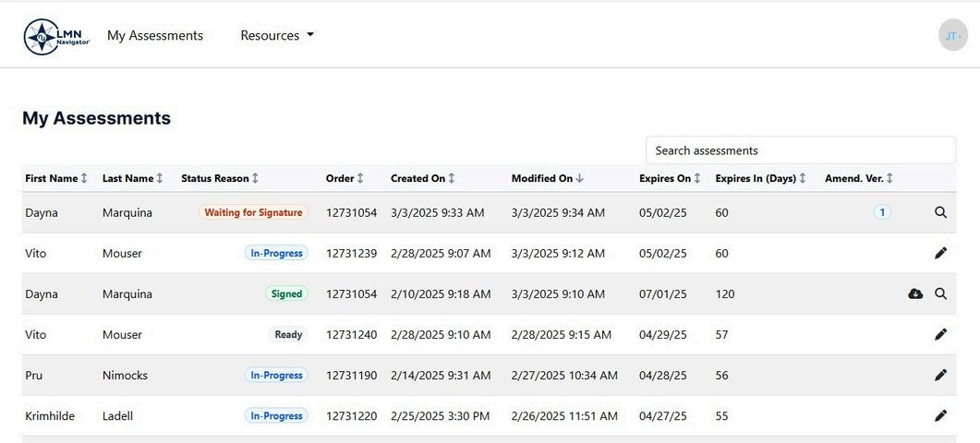The image size is (980, 443).
Task: Go to My Assessments page
Action: 155,35
